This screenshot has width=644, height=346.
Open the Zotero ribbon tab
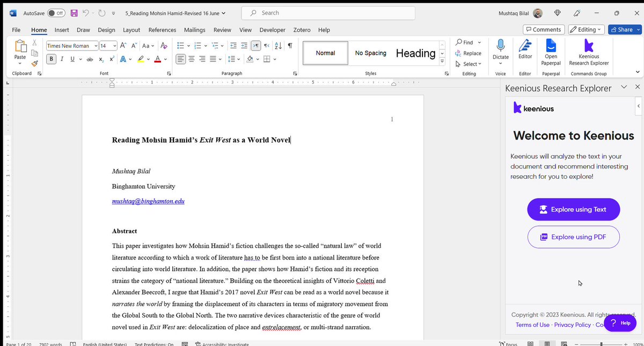302,30
